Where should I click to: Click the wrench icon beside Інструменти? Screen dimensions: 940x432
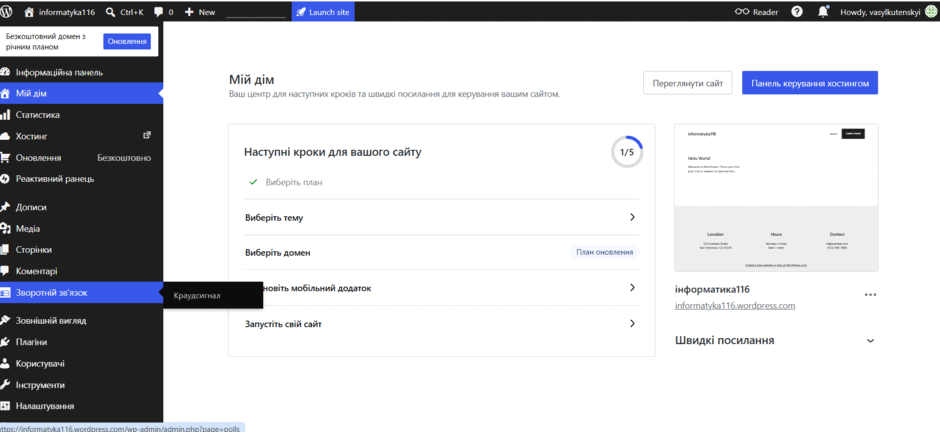[x=5, y=385]
